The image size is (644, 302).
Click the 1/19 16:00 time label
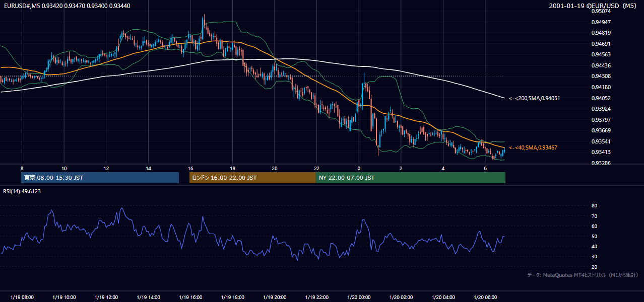[x=190, y=297]
